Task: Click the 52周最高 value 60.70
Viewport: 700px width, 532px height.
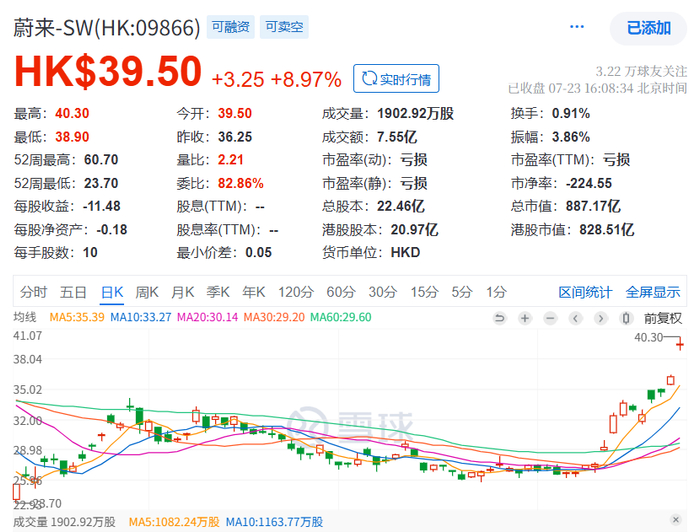Action: (101, 160)
